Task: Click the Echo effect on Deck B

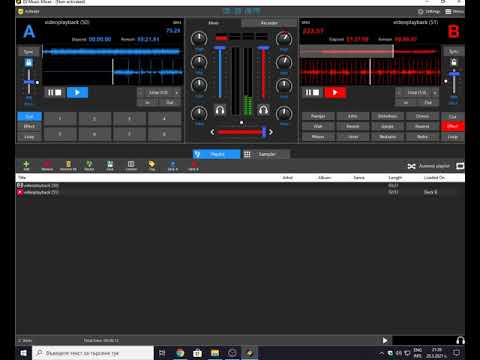Action: tap(353, 116)
